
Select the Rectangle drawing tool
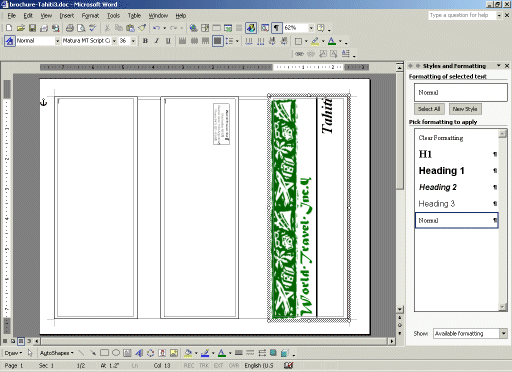(x=104, y=353)
